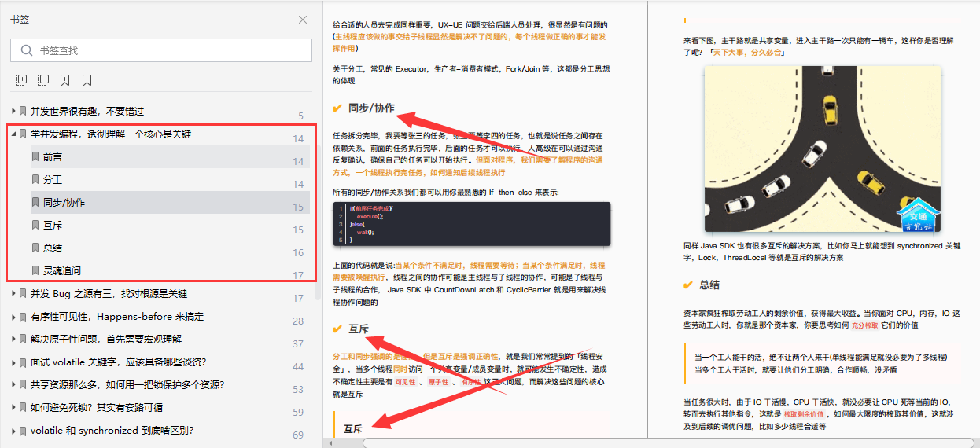
Task: Click the road intersection cars illustration
Action: (822, 149)
